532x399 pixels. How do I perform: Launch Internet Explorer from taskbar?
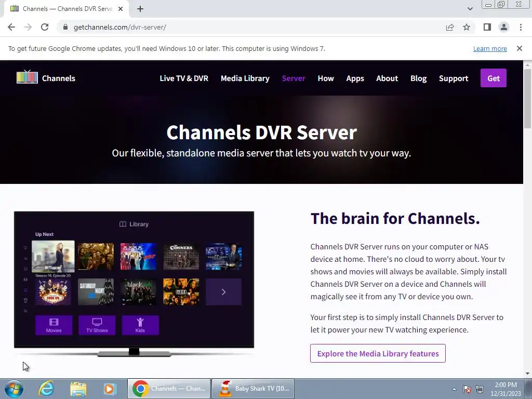tap(46, 389)
